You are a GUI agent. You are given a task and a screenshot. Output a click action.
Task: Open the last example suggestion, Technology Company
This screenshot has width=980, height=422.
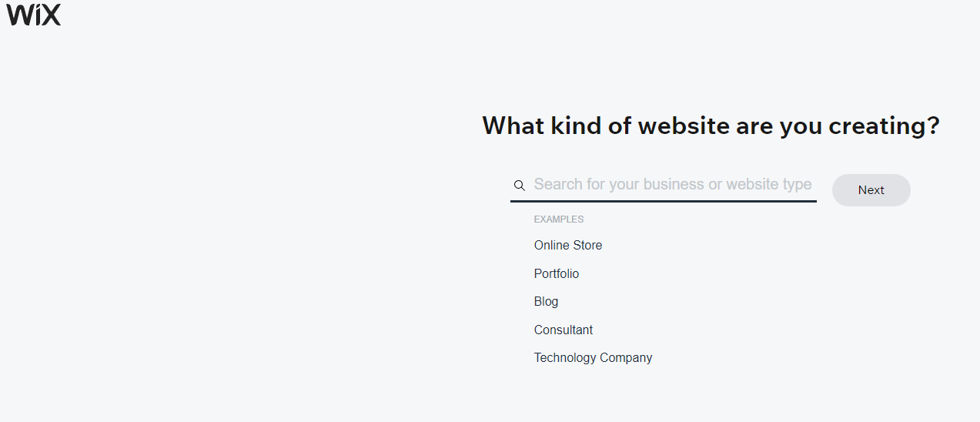pyautogui.click(x=593, y=358)
